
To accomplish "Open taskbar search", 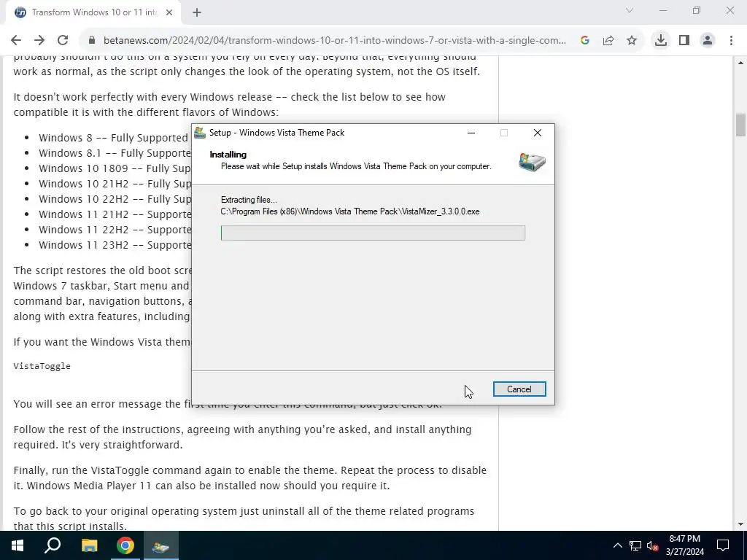I will pos(53,545).
